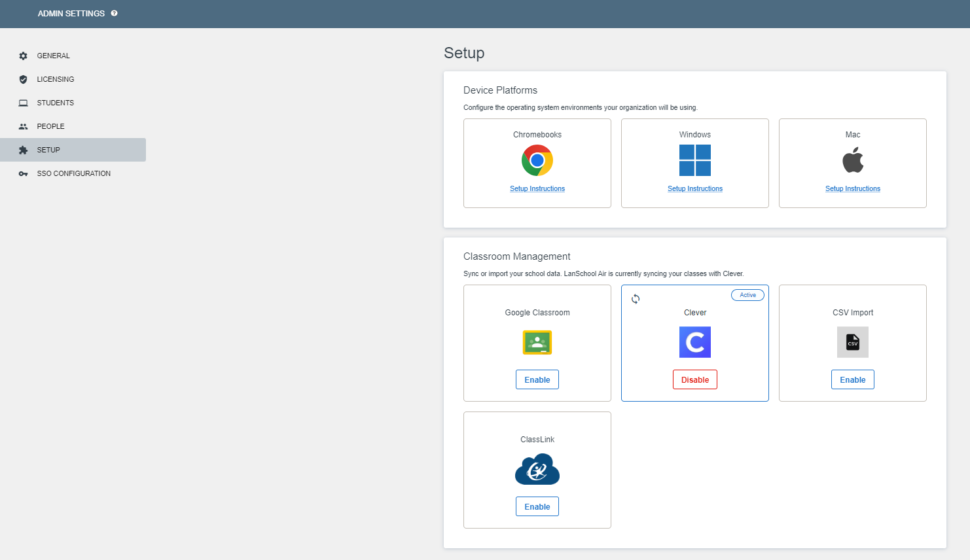This screenshot has height=560, width=970.
Task: Go to People section
Action: coord(73,126)
